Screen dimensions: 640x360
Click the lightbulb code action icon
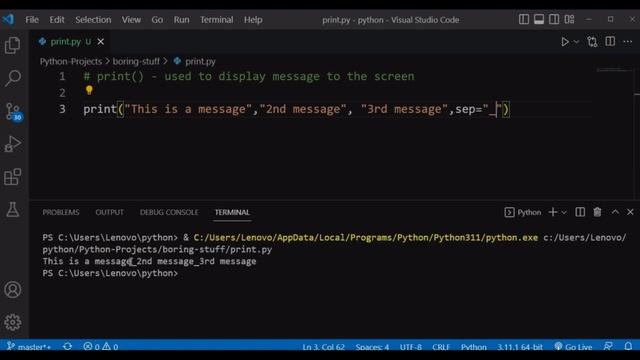pyautogui.click(x=89, y=90)
